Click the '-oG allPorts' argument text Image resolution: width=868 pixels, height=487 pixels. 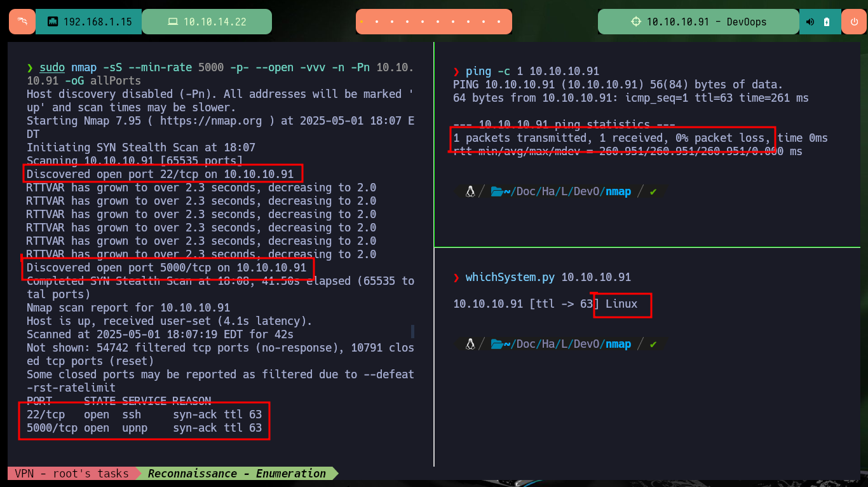tap(103, 81)
